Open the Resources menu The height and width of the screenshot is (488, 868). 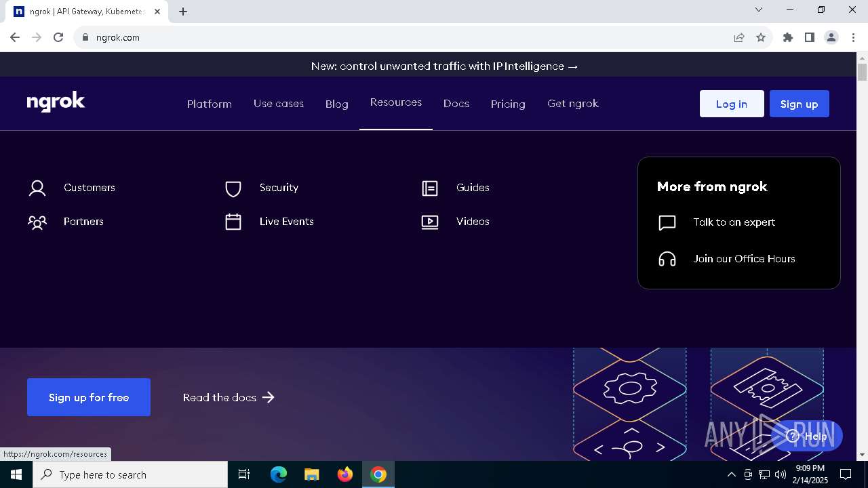[396, 102]
